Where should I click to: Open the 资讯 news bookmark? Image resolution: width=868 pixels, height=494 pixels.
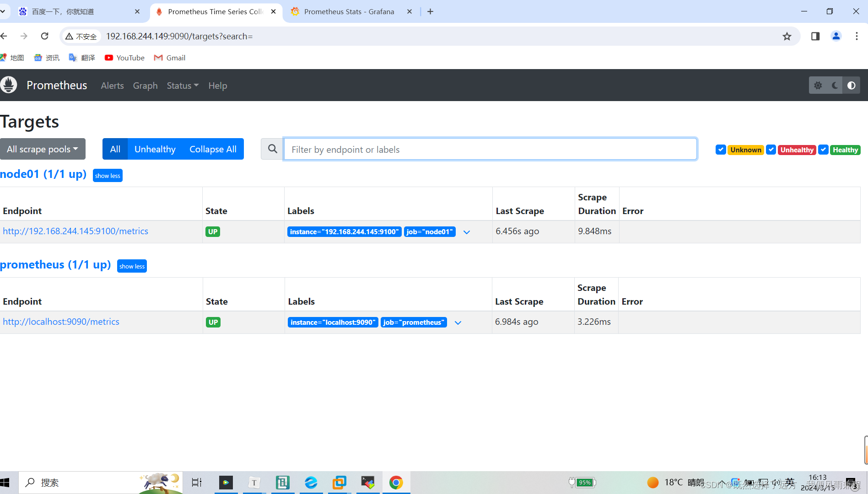coord(47,58)
